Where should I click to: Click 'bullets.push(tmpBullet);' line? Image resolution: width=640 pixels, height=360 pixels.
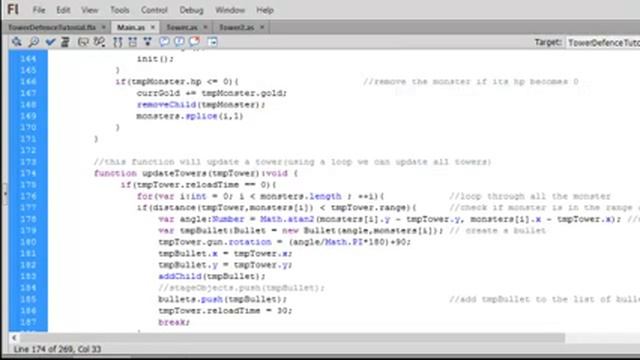(x=222, y=299)
